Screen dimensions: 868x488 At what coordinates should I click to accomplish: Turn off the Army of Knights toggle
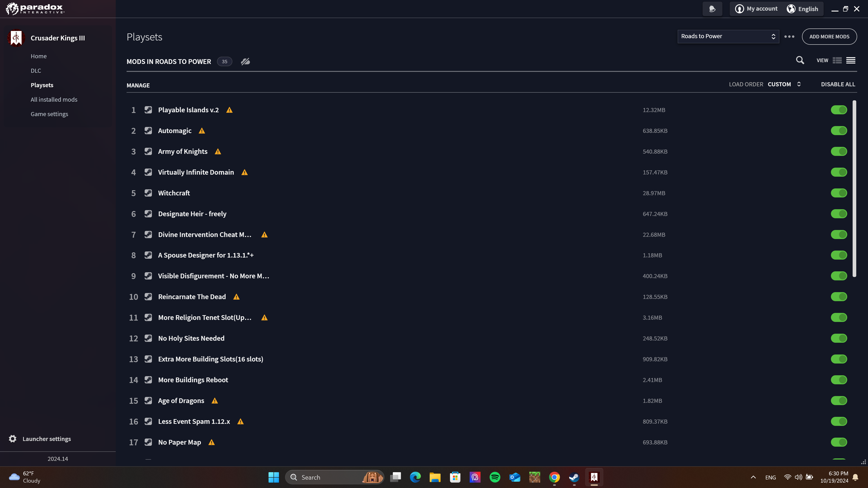tap(839, 152)
